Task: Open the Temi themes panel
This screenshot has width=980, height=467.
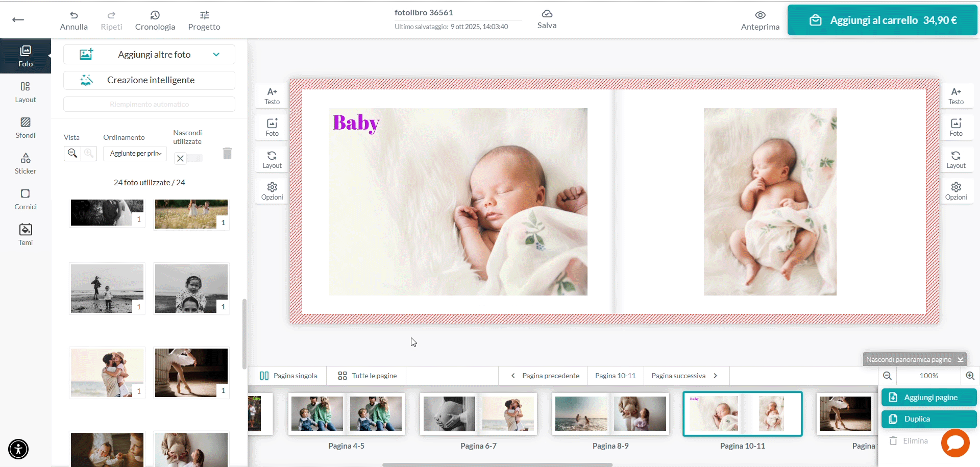Action: click(x=26, y=235)
